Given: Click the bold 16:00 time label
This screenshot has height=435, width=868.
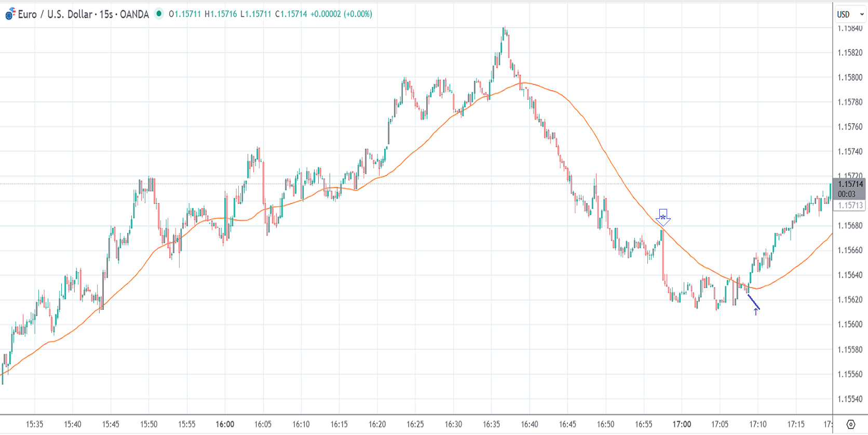Looking at the screenshot, I should pos(225,424).
